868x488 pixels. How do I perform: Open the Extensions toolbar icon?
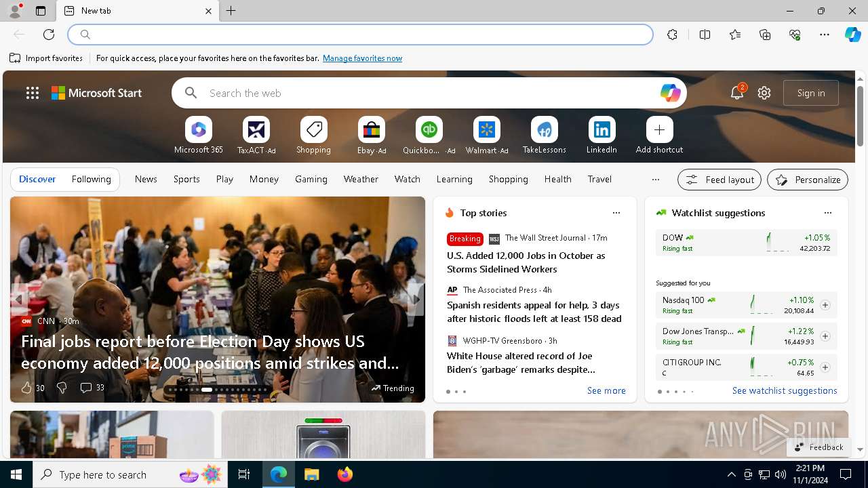672,35
